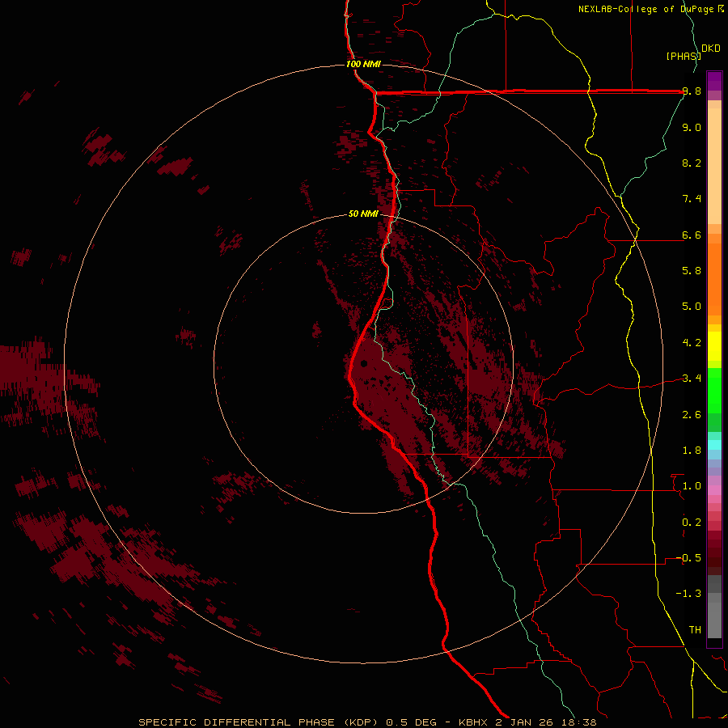The width and height of the screenshot is (728, 728).
Task: Click the 5.8 scale value
Action: click(692, 271)
